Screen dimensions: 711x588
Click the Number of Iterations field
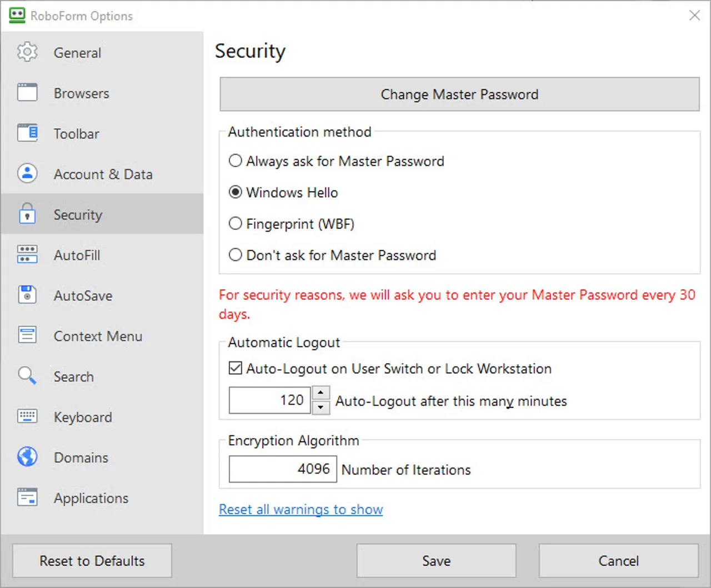pos(283,469)
